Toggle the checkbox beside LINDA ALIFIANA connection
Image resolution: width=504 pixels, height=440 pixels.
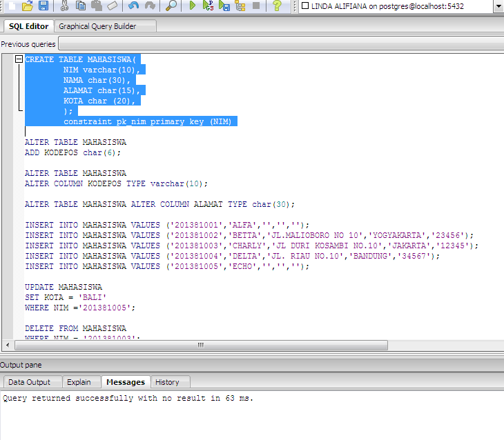tap(305, 6)
